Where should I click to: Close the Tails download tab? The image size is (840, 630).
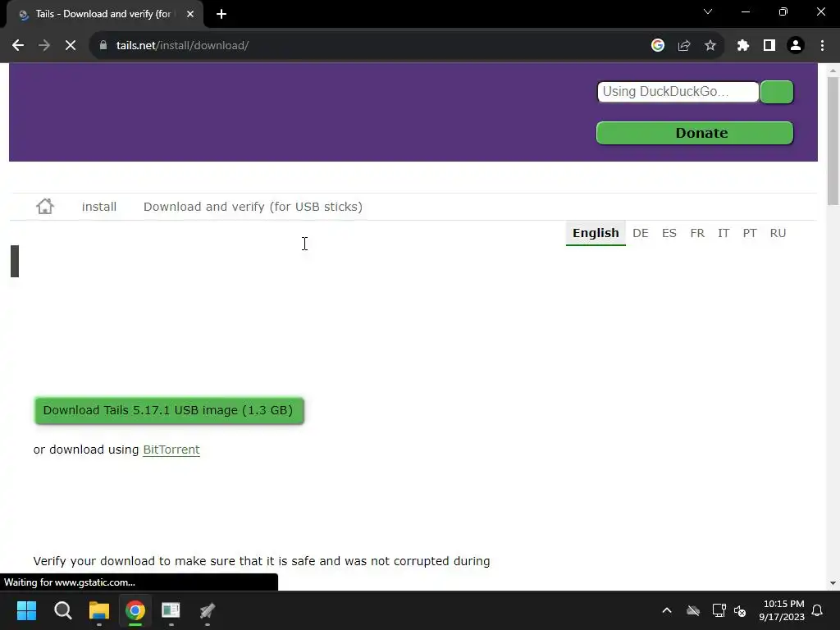coord(190,15)
